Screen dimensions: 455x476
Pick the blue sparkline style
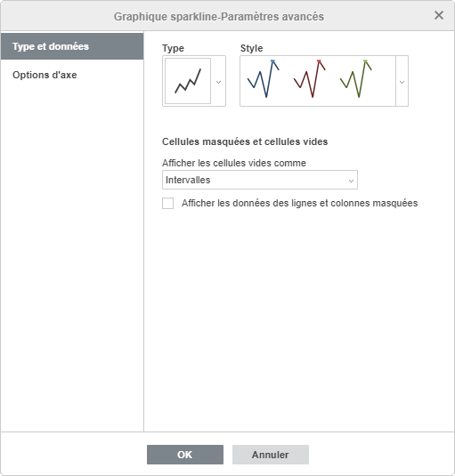[264, 79]
